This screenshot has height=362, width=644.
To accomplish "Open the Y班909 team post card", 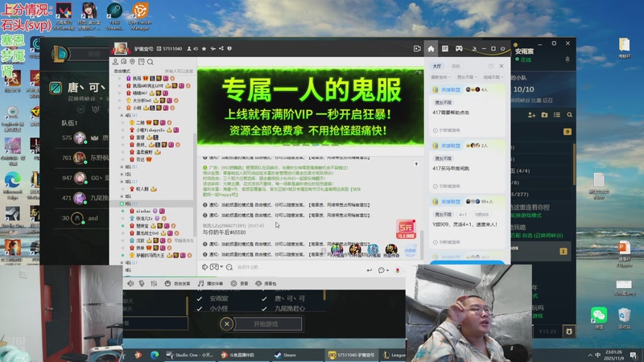I will click(467, 222).
